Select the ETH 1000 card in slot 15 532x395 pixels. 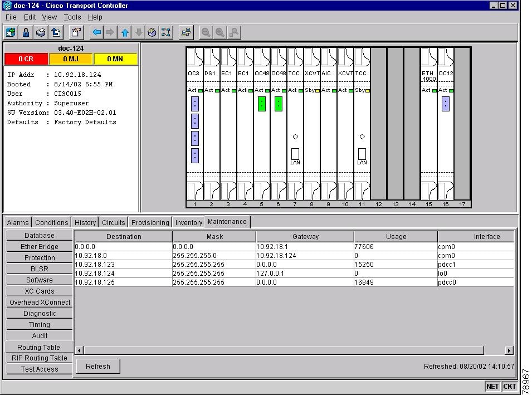tap(429, 124)
